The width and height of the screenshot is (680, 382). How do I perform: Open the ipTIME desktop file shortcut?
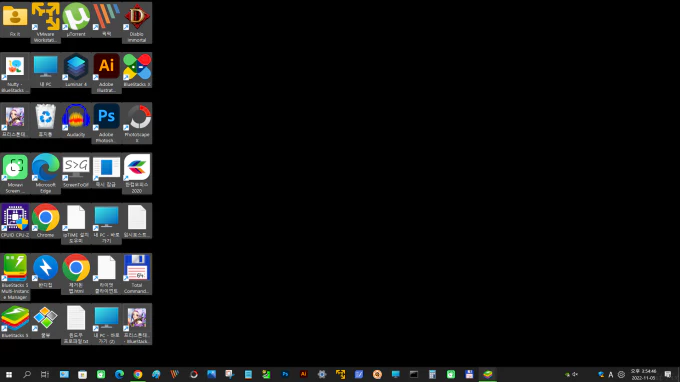(76, 224)
